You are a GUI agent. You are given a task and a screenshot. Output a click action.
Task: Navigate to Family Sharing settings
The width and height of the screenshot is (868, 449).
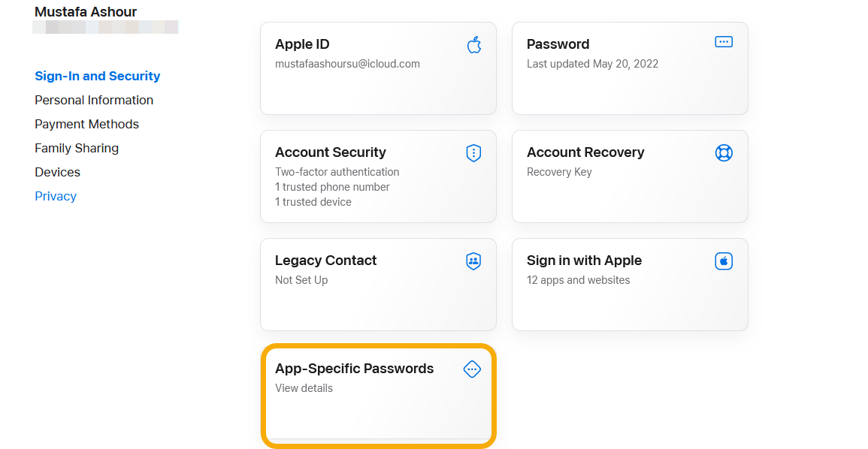point(76,148)
